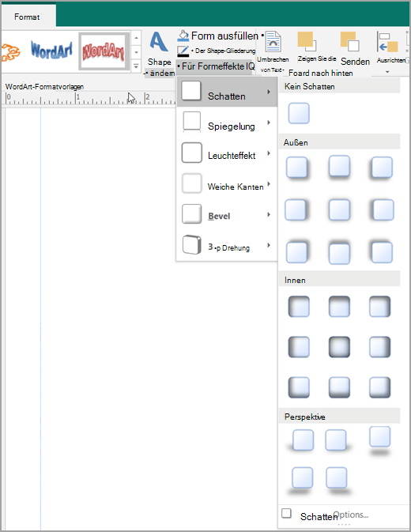This screenshot has height=532, width=411.
Task: Click the horizontal ruler at mark 1
Action: (77, 98)
